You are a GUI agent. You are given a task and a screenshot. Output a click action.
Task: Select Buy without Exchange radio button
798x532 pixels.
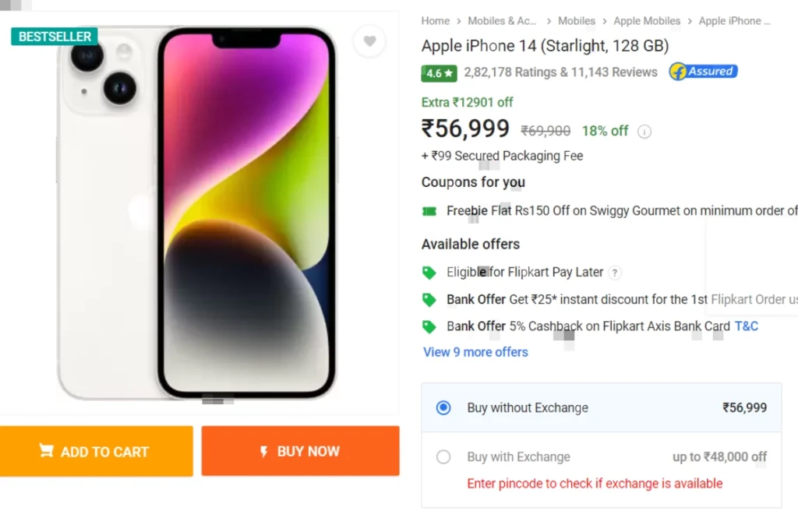point(443,408)
